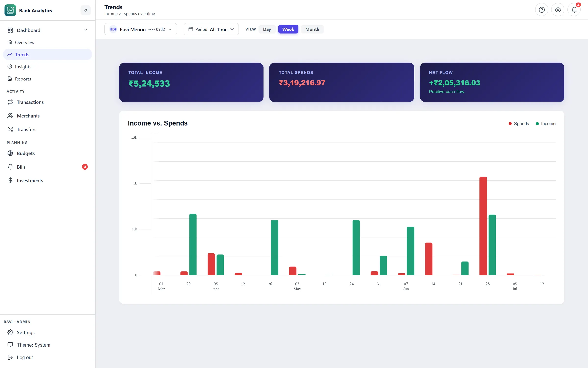Image resolution: width=588 pixels, height=368 pixels.
Task: Open the help question-mark icon
Action: (542, 10)
